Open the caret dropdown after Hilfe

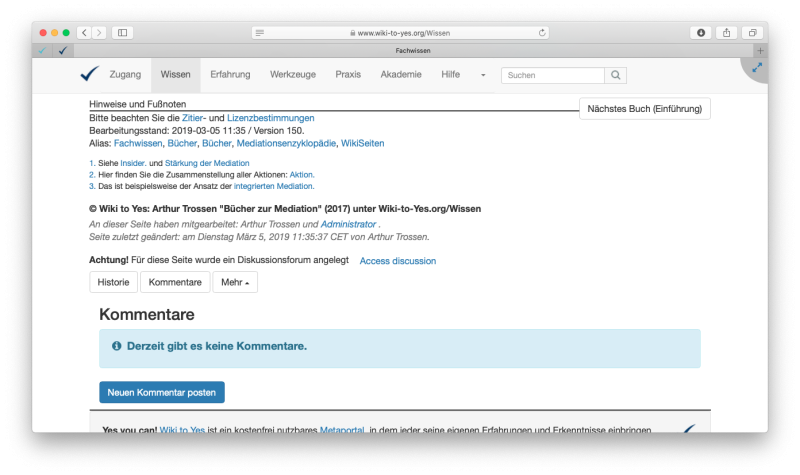pos(483,75)
